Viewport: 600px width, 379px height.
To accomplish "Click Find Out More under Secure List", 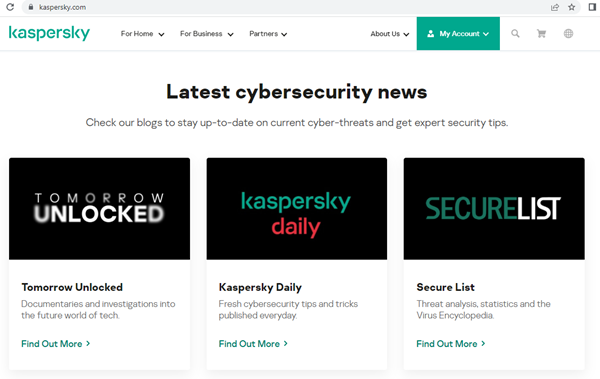I will click(451, 344).
